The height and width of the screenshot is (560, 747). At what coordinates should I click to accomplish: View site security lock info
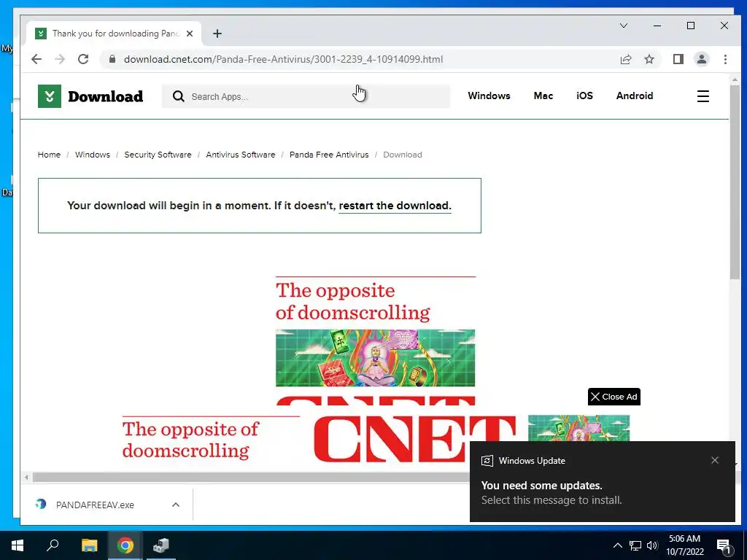click(112, 59)
